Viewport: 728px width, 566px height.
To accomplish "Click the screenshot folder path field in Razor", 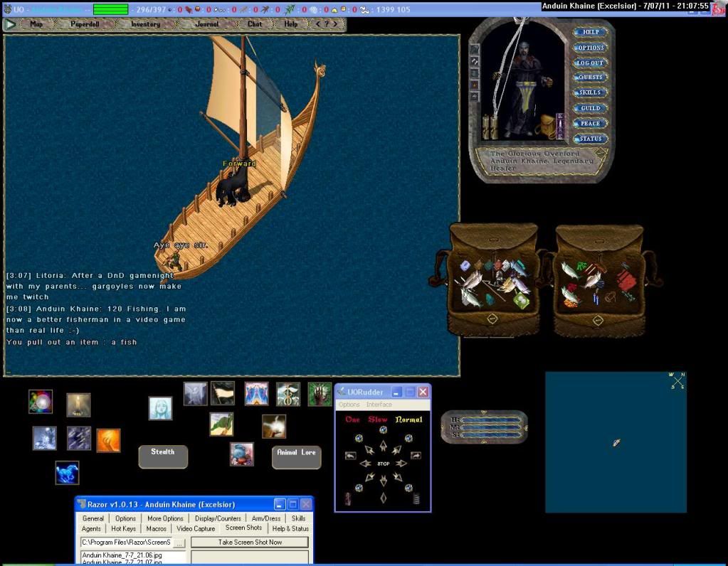I will (x=126, y=543).
